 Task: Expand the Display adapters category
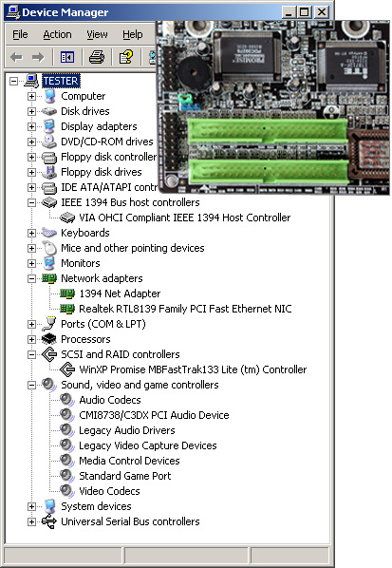[x=32, y=126]
